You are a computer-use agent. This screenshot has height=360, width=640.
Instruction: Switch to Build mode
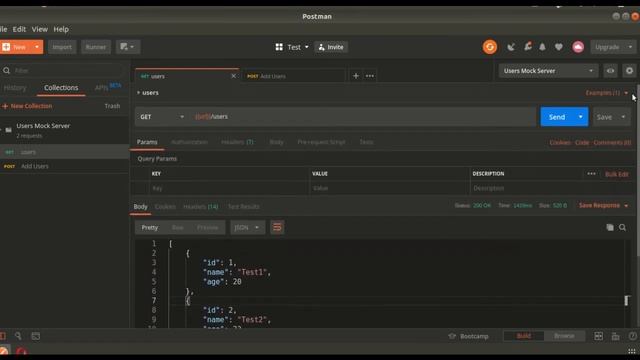[524, 336]
